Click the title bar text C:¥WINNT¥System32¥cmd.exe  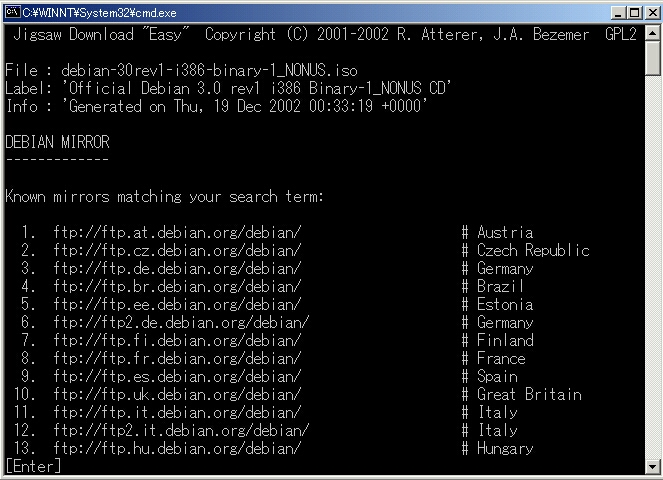(x=99, y=13)
